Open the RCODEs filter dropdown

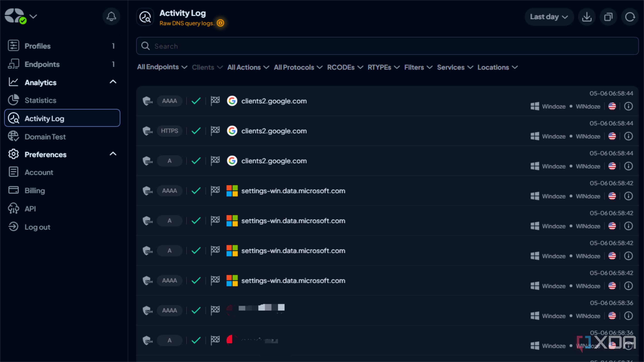pyautogui.click(x=345, y=67)
